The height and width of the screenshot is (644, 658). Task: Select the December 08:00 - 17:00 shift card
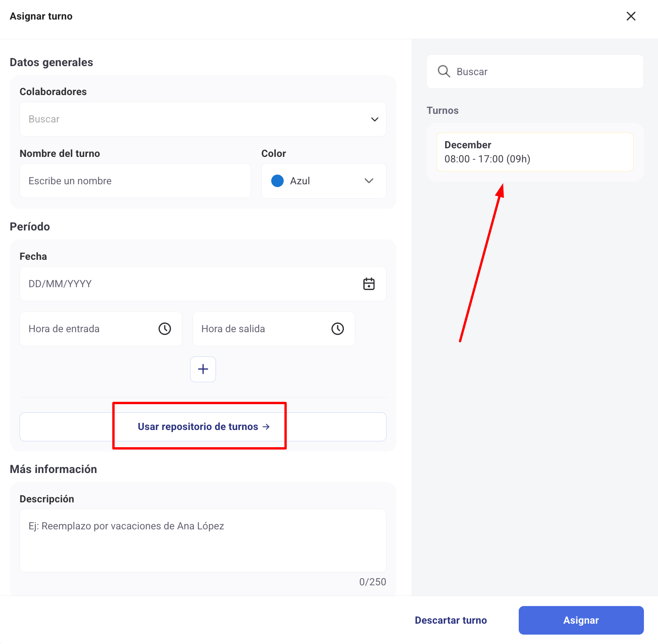point(534,152)
